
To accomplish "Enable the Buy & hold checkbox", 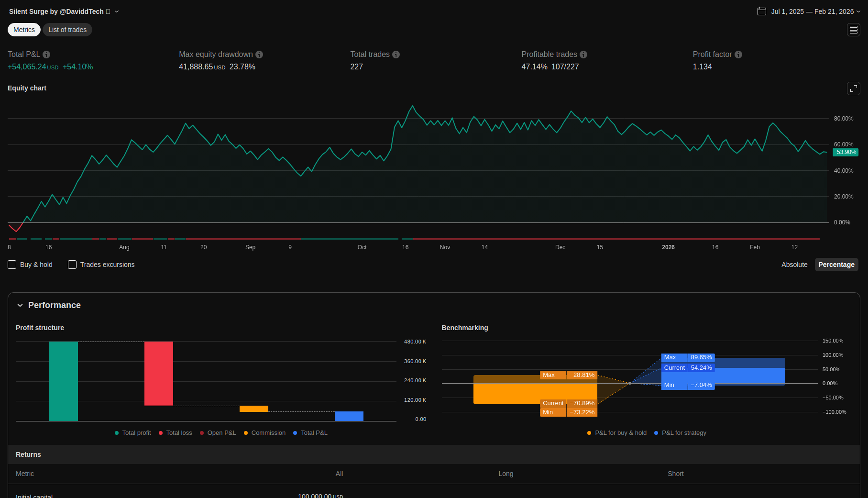I will (x=12, y=265).
